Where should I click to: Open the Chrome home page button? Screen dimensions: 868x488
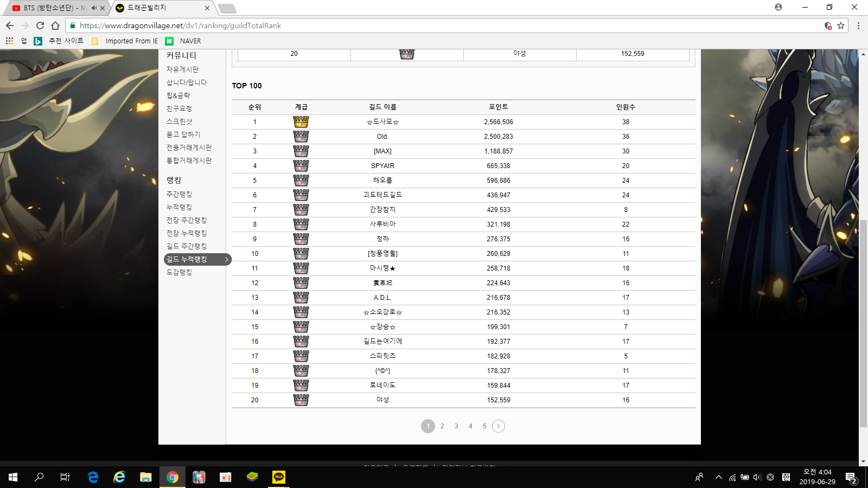click(x=55, y=25)
